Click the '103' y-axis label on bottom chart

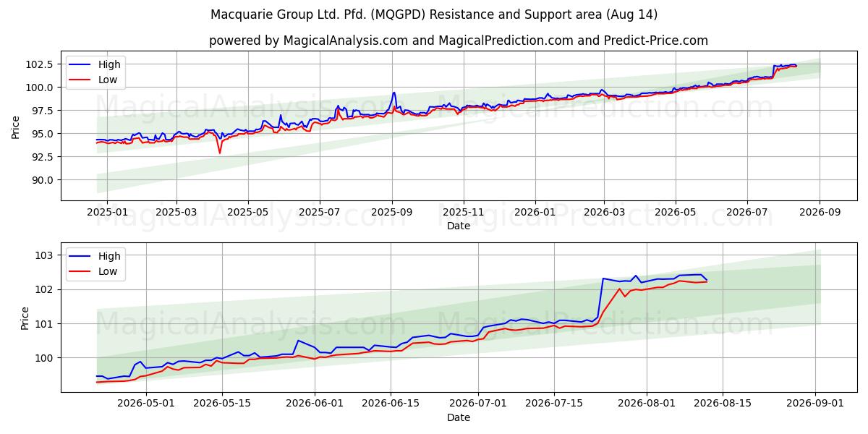point(45,255)
